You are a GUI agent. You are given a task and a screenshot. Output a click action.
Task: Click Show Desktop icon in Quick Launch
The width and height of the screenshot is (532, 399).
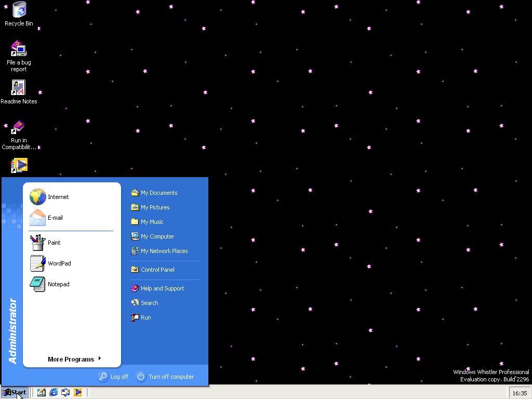(42, 392)
